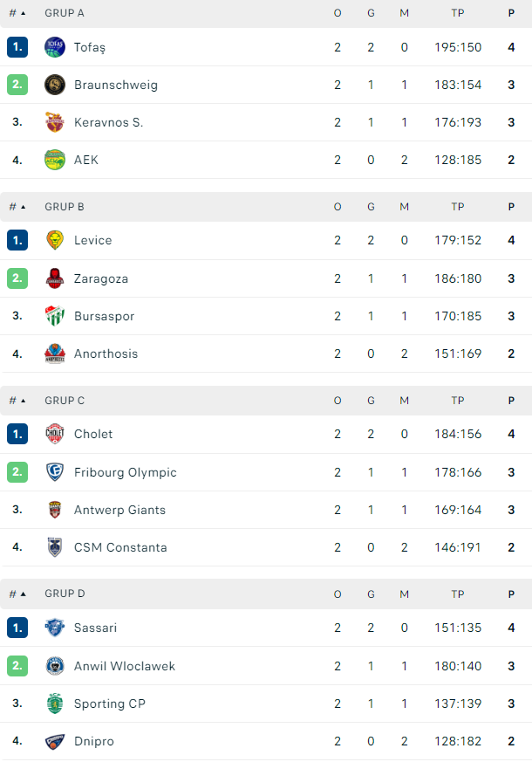Open Antwerp Giants team link
This screenshot has height=762, width=532.
pos(119,511)
